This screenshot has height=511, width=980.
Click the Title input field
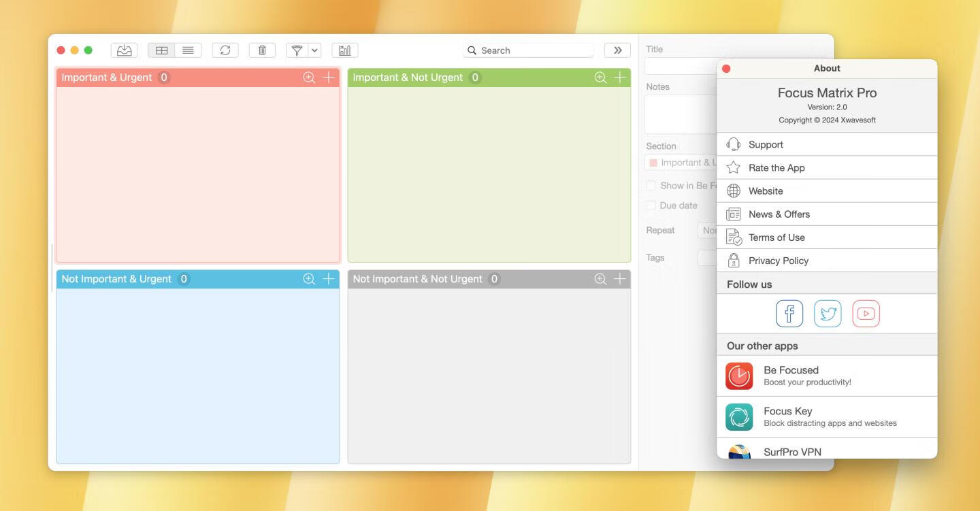click(681, 66)
